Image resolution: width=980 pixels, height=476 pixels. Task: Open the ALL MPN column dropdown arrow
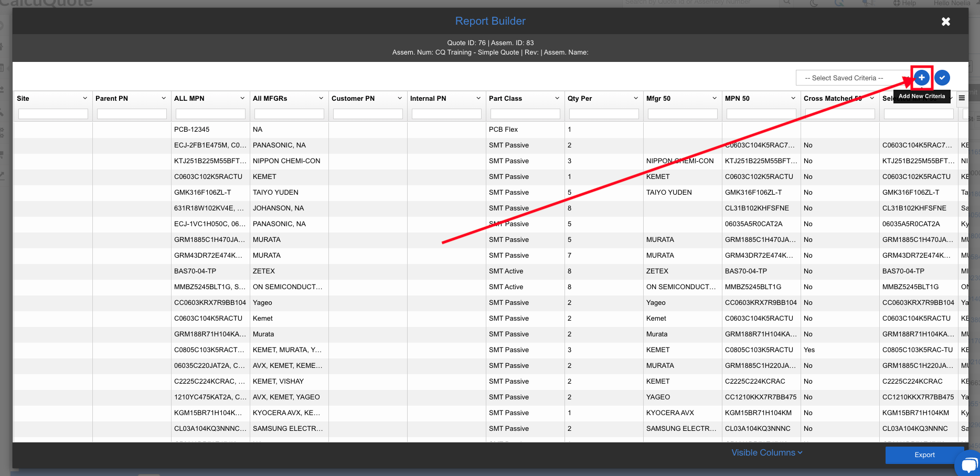pyautogui.click(x=242, y=98)
